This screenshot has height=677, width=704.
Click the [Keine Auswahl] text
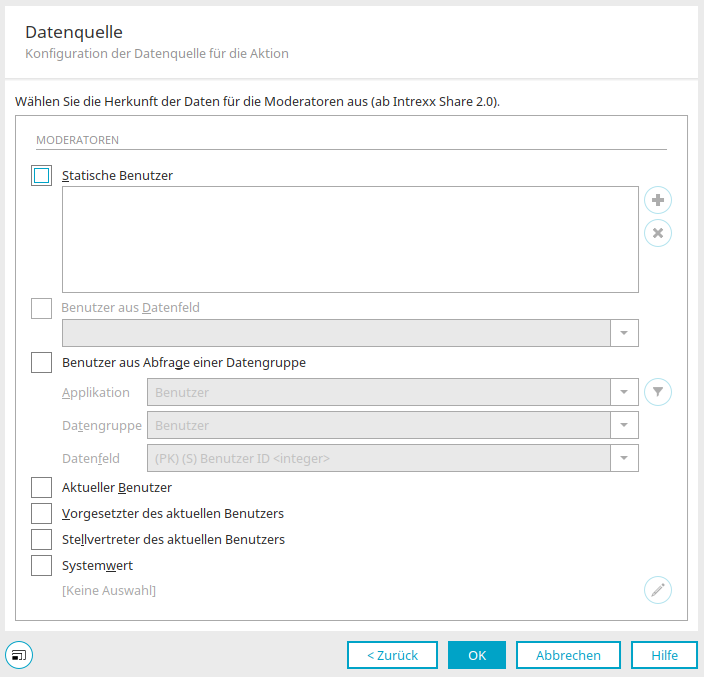point(109,590)
